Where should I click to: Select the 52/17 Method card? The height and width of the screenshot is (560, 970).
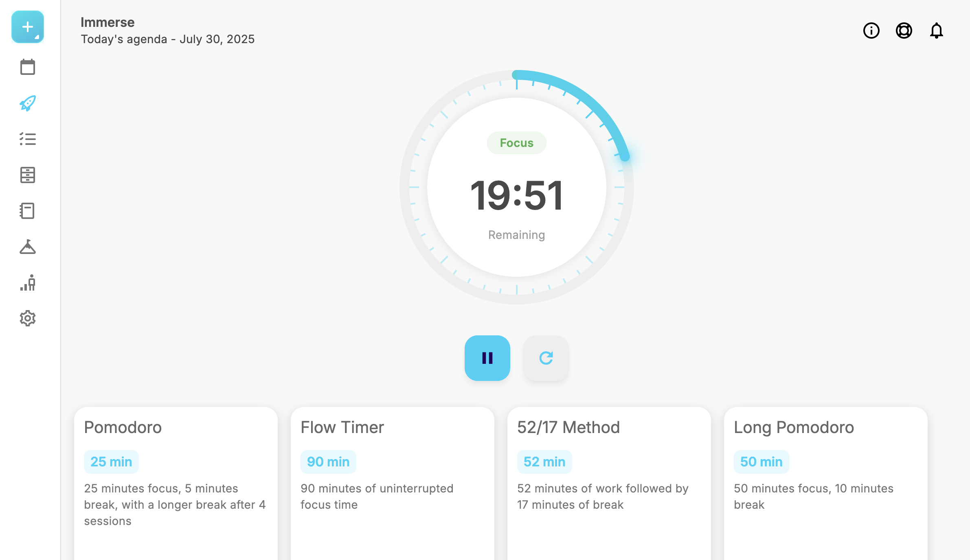pos(609,483)
